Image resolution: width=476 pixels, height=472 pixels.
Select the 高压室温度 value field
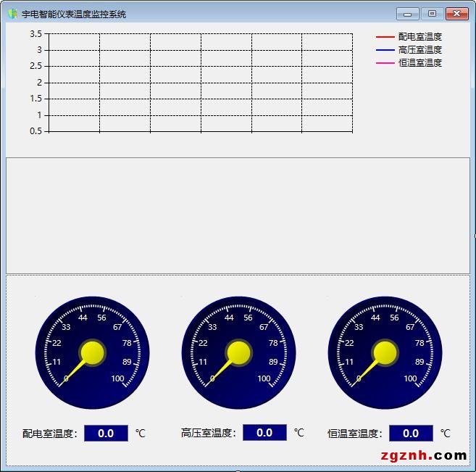(264, 433)
